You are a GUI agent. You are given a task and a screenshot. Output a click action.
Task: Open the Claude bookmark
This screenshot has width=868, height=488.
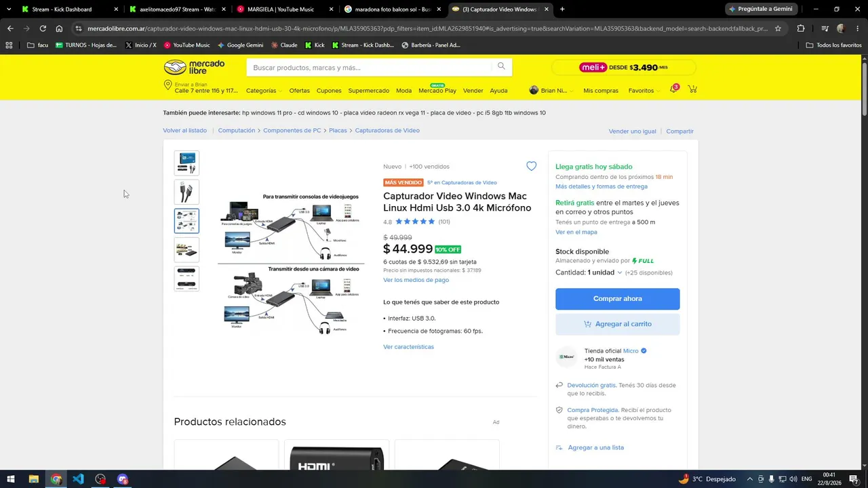pyautogui.click(x=284, y=45)
